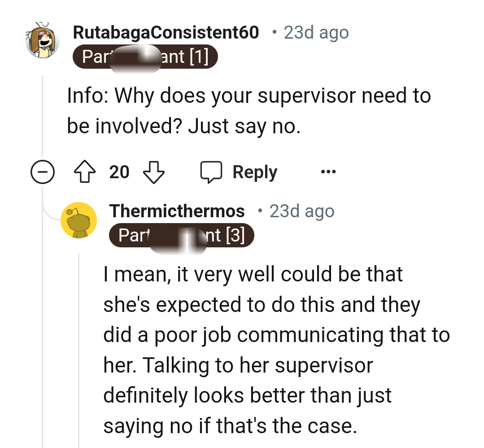Toggle the downvote arrow on the top comment

[153, 171]
